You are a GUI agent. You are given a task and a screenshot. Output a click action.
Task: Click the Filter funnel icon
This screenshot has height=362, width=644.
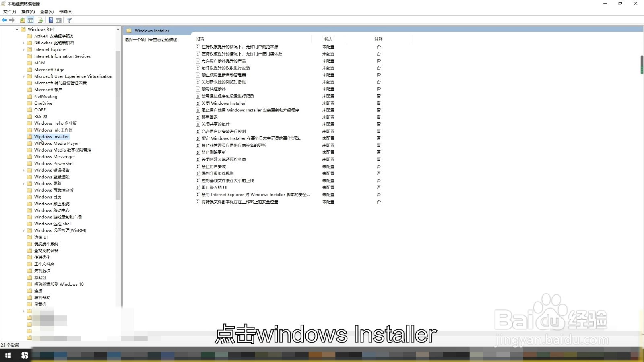coord(69,20)
